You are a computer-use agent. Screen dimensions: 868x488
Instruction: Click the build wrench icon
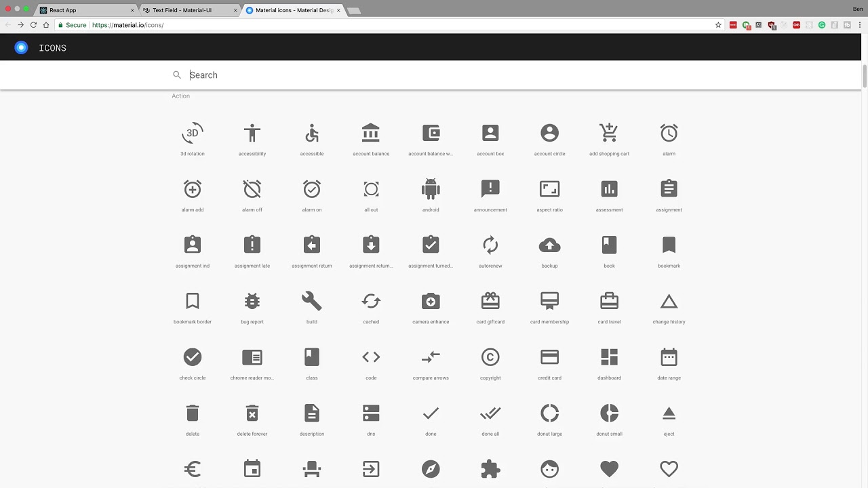coord(311,300)
